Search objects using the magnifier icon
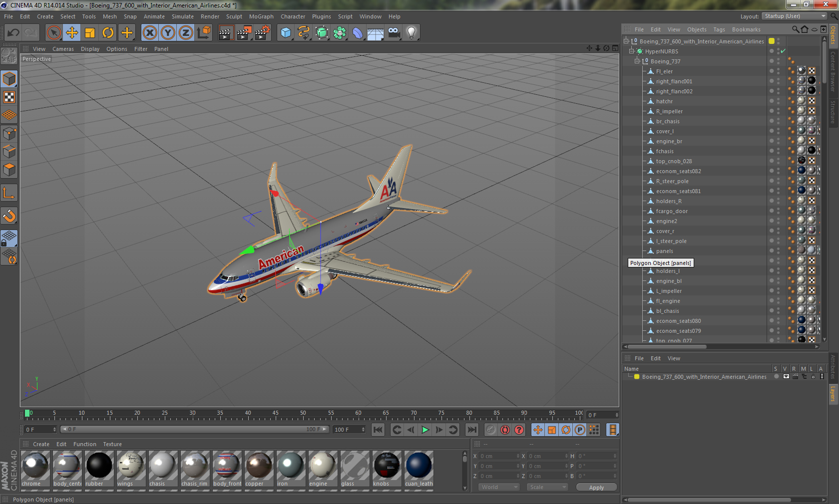839x504 pixels. click(795, 29)
